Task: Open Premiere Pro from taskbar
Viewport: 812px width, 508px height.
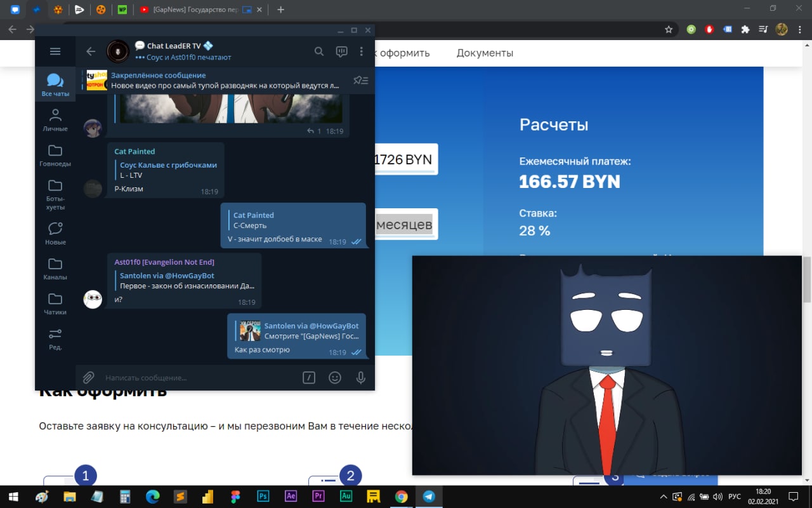Action: (x=318, y=497)
